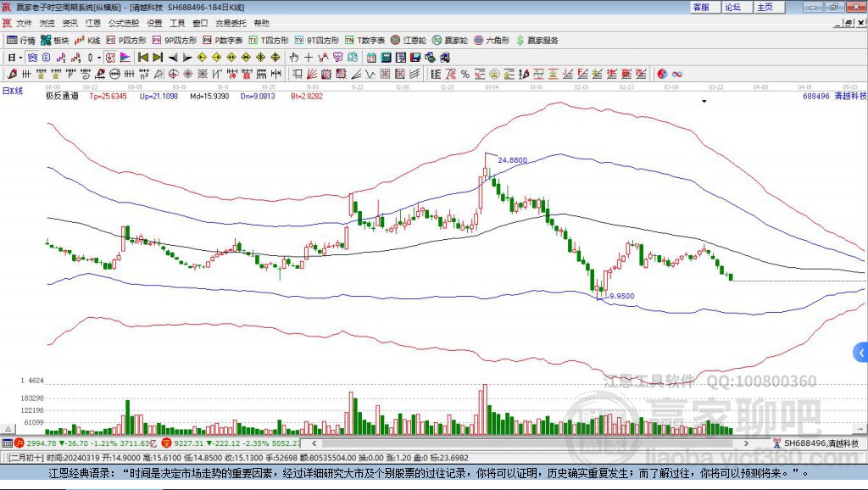The height and width of the screenshot is (490, 868).
Task: Select the crosshair cursor tool
Action: [309, 58]
